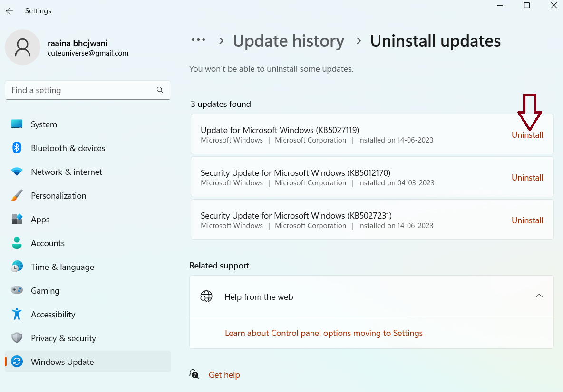Open Accounts settings page

point(48,243)
